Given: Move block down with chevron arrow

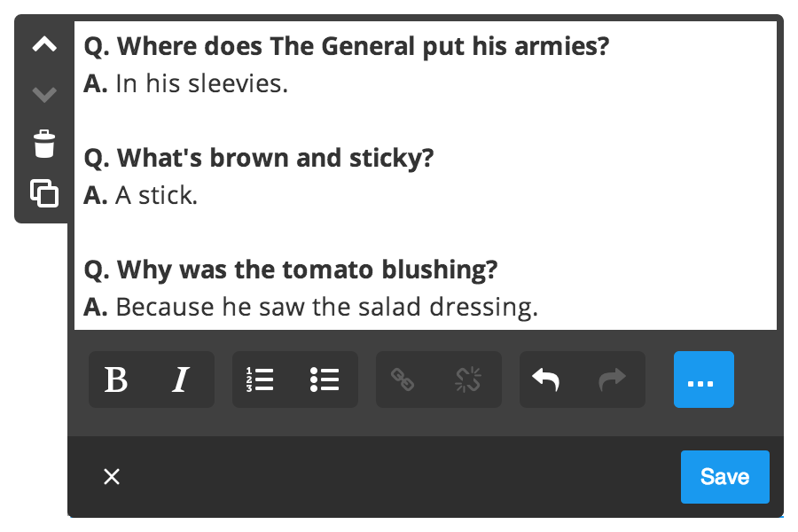Looking at the screenshot, I should tap(44, 94).
